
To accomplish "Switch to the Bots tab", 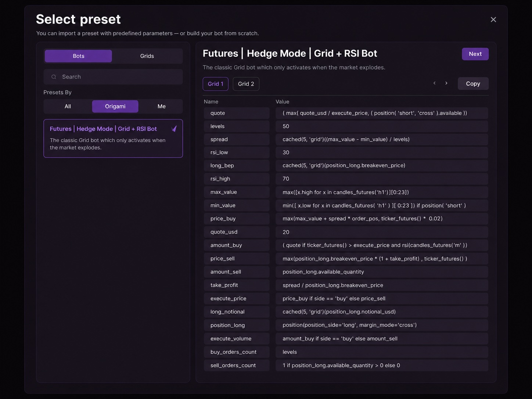I will 78,56.
